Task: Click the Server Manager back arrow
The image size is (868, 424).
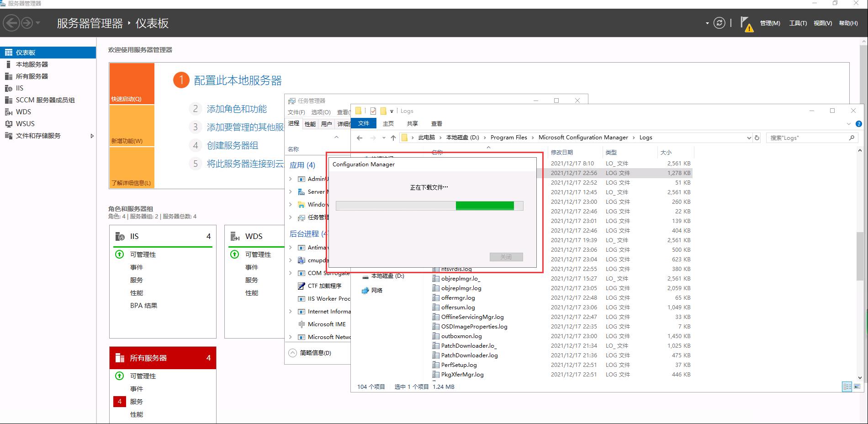Action: point(12,23)
